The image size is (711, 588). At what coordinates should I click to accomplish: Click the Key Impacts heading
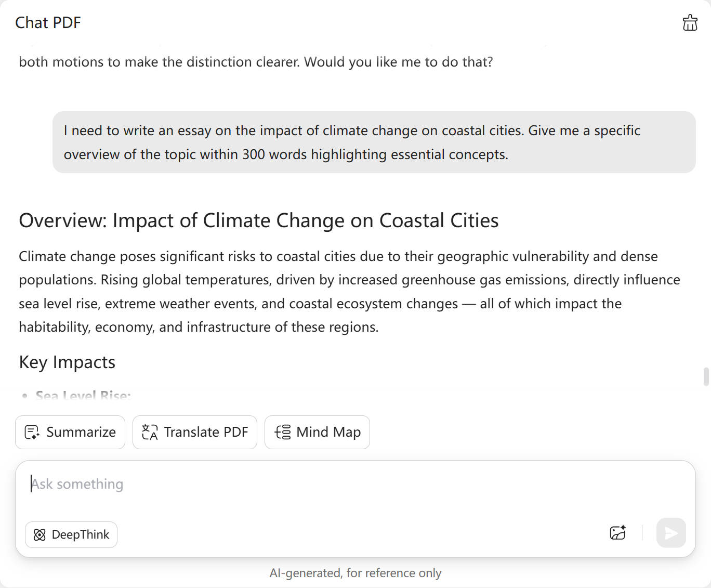point(67,362)
